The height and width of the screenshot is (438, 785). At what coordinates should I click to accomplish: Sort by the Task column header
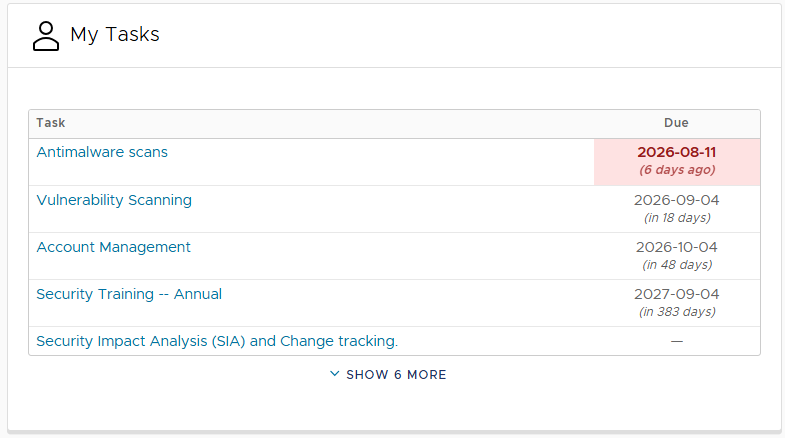pos(51,123)
